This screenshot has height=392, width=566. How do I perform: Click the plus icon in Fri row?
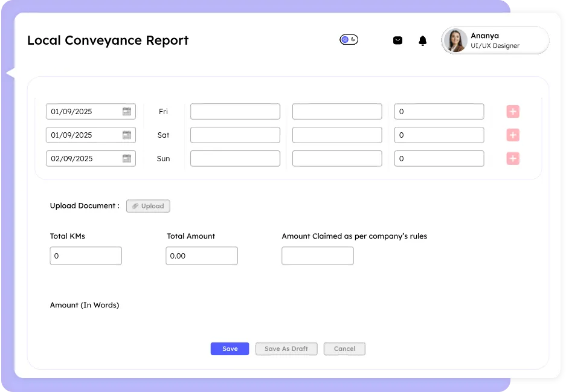tap(513, 112)
